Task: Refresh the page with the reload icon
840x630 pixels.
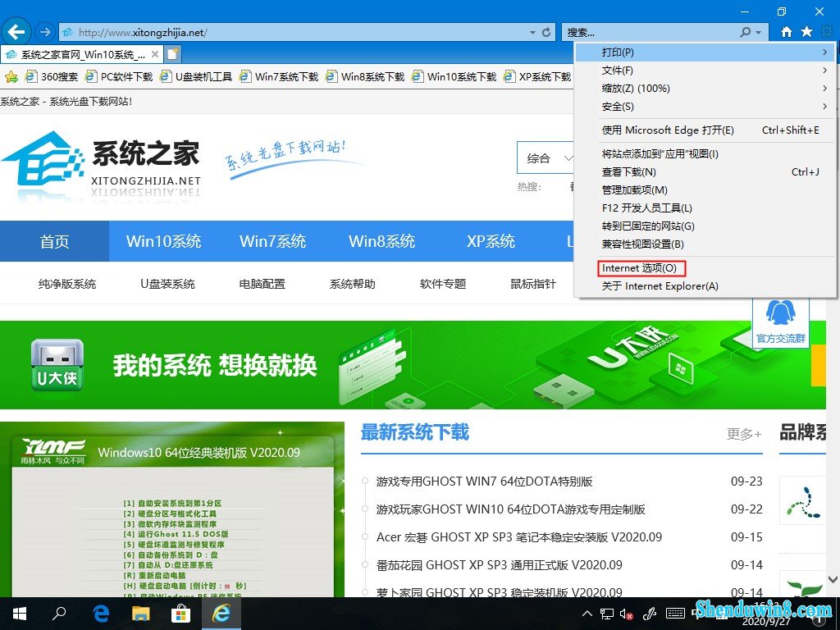Action: coord(546,32)
